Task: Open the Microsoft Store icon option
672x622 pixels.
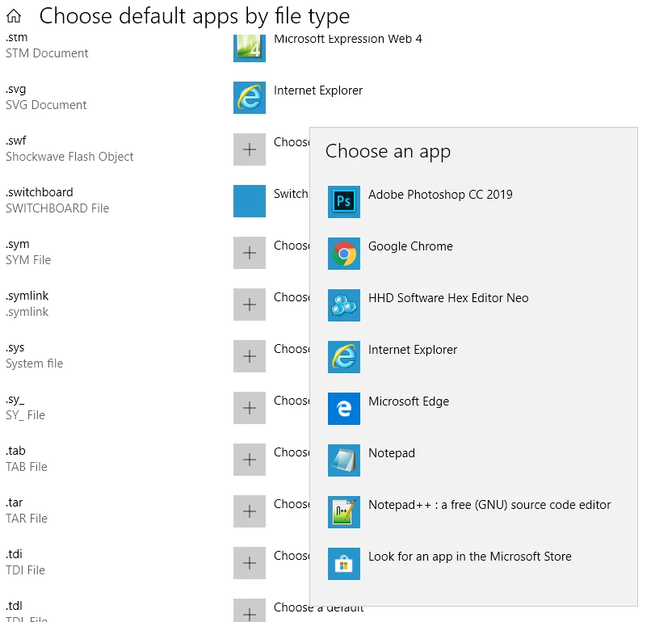Action: pos(344,563)
